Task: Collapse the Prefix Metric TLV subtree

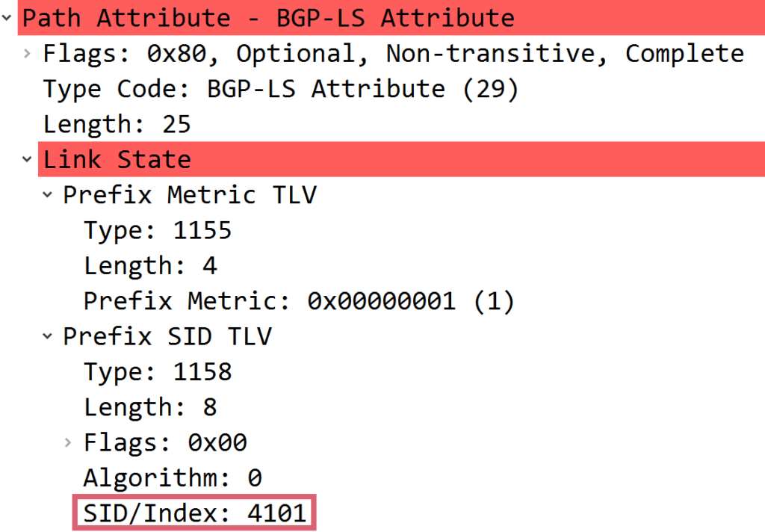Action: click(47, 194)
